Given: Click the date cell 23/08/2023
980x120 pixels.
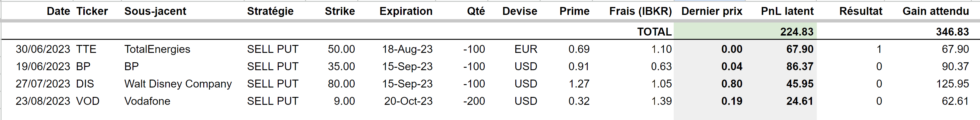Looking at the screenshot, I should click(x=43, y=101).
